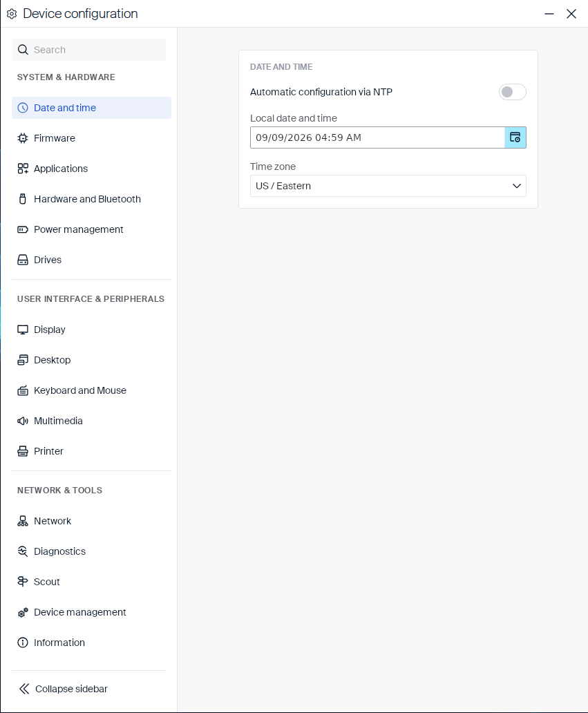Open the calendar date picker icon
588x713 pixels.
[x=515, y=137]
